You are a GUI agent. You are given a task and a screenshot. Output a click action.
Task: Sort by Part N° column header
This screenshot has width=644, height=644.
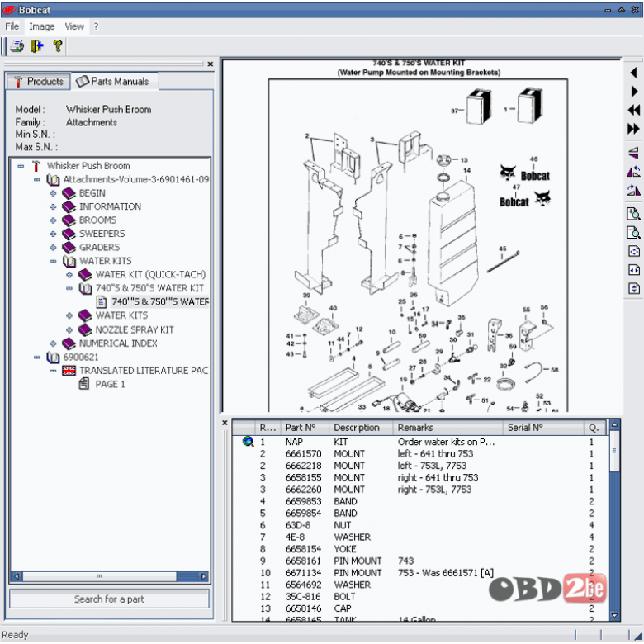pos(305,428)
